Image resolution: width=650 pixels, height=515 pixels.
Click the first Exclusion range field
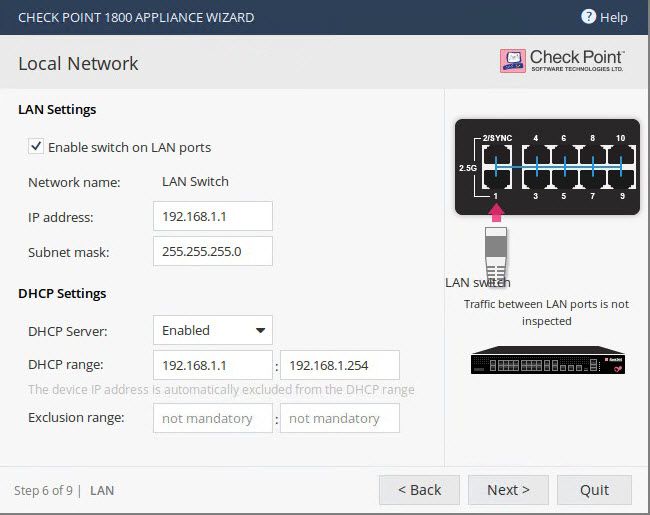[x=212, y=418]
